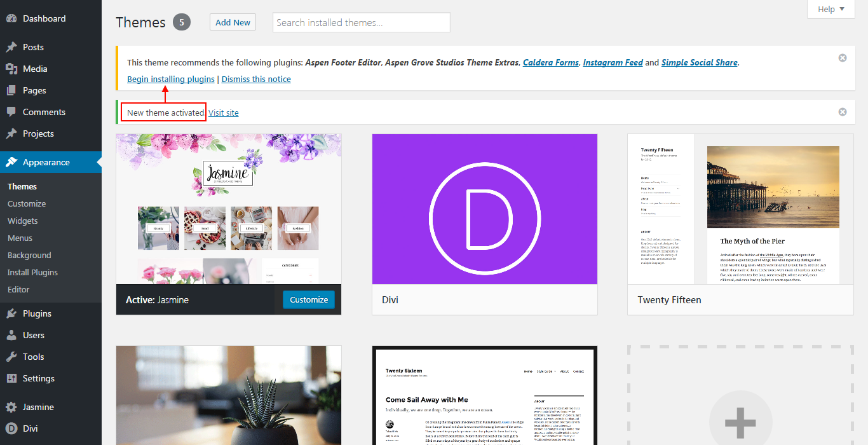Open the Media menu

tap(51, 69)
